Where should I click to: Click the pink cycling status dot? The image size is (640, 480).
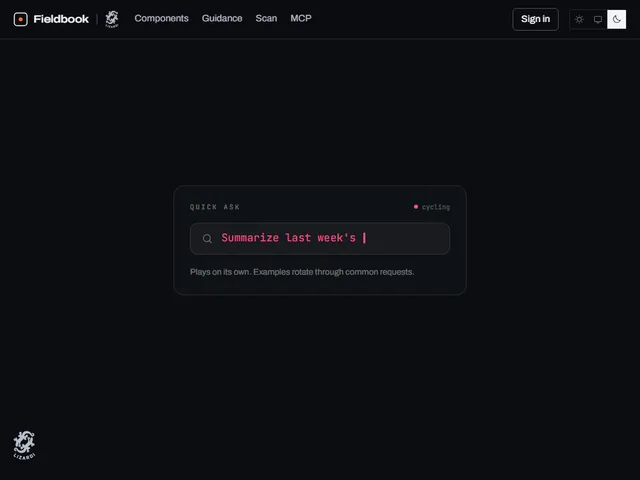tap(416, 207)
